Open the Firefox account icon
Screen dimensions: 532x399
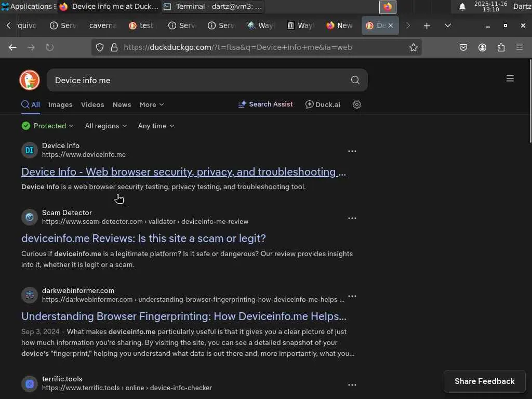[x=482, y=47]
